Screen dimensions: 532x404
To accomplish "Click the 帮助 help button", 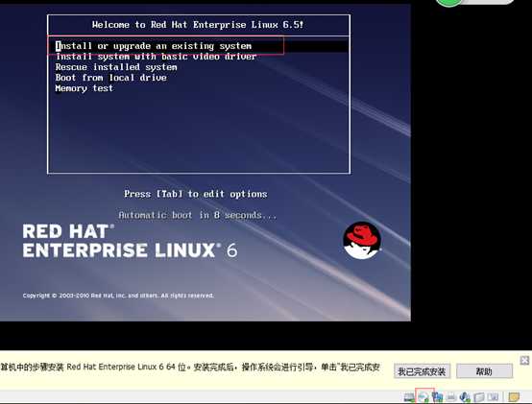I will pyautogui.click(x=484, y=371).
